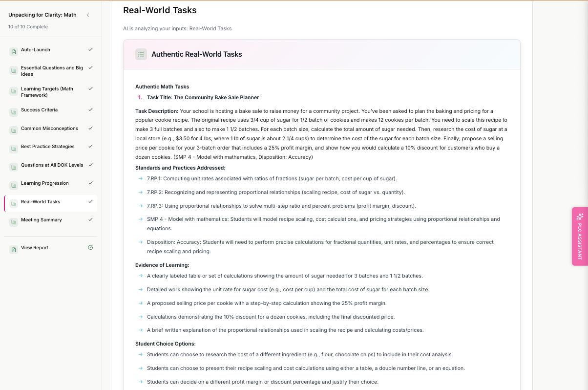Click the Authentic Real-World Tasks list icon
The width and height of the screenshot is (588, 390).
(141, 54)
